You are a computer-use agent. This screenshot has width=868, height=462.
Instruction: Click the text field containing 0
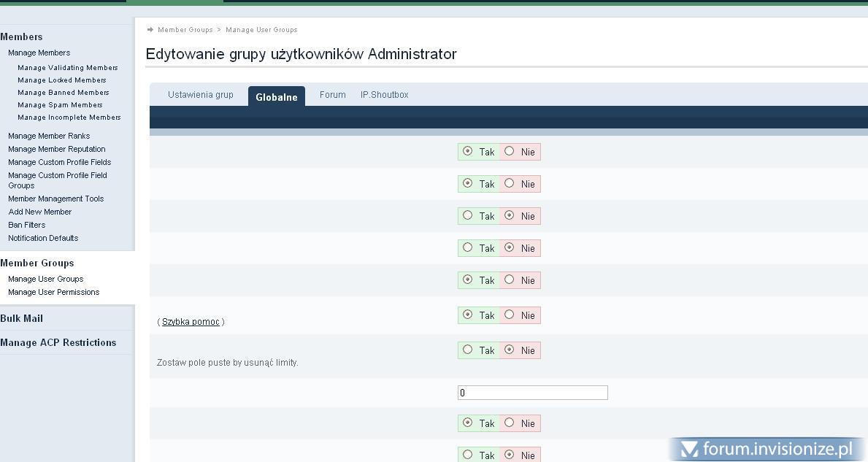[x=532, y=393]
